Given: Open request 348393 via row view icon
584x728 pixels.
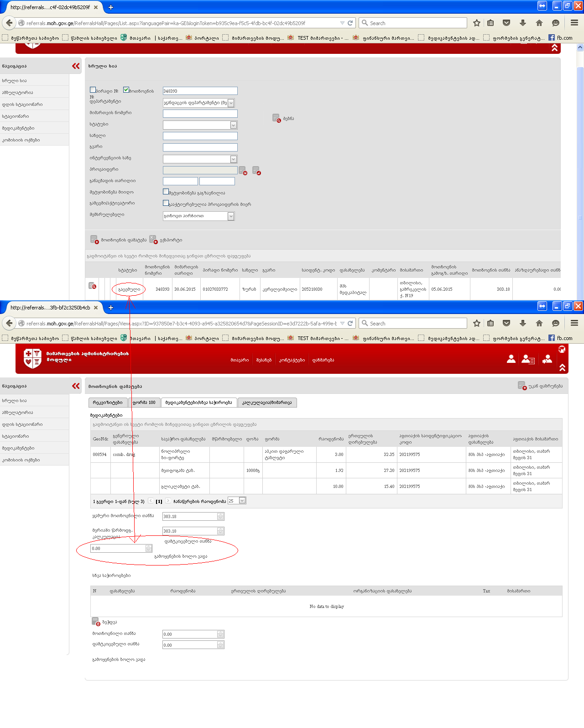Looking at the screenshot, I should 92,286.
